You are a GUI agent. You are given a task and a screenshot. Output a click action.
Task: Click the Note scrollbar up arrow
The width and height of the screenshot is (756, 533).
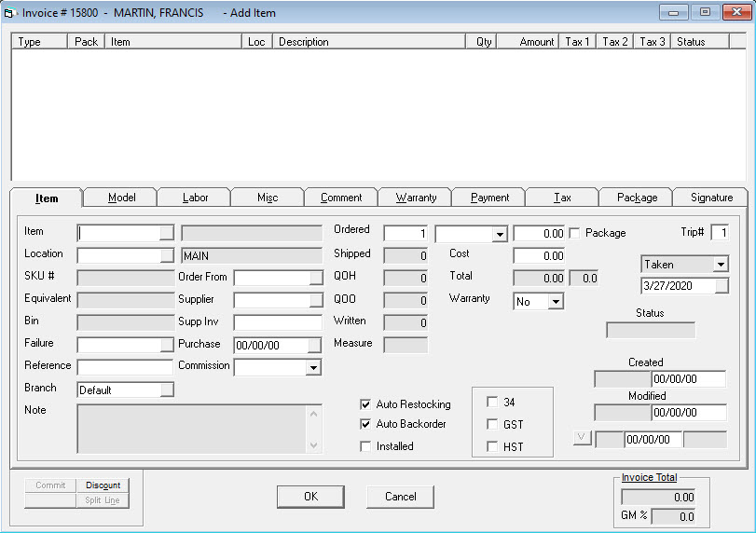pos(313,414)
